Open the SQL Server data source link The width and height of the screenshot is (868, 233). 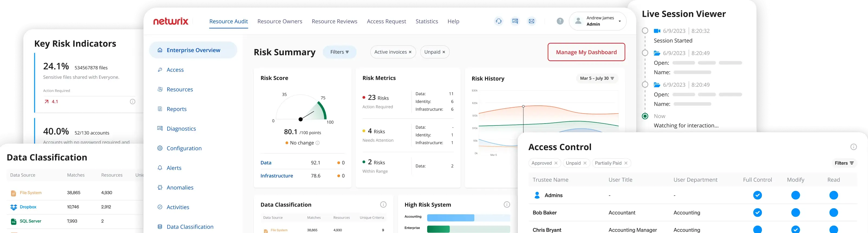point(30,221)
